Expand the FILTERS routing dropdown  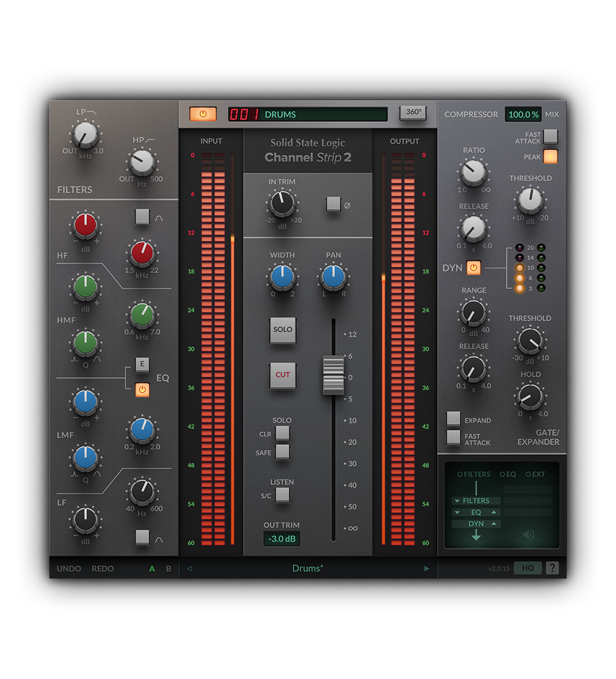pos(457,501)
